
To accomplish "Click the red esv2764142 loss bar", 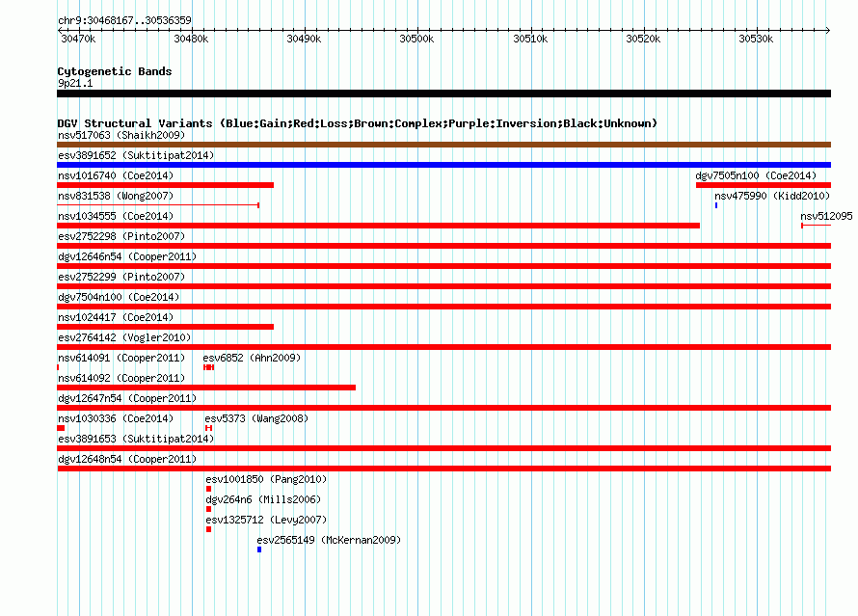I will click(443, 347).
